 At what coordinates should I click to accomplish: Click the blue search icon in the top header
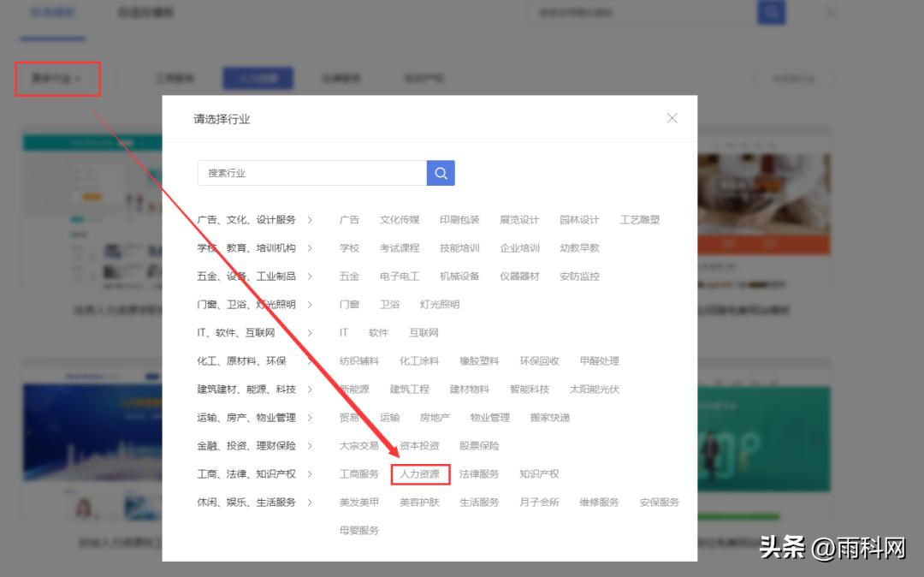pyautogui.click(x=771, y=12)
